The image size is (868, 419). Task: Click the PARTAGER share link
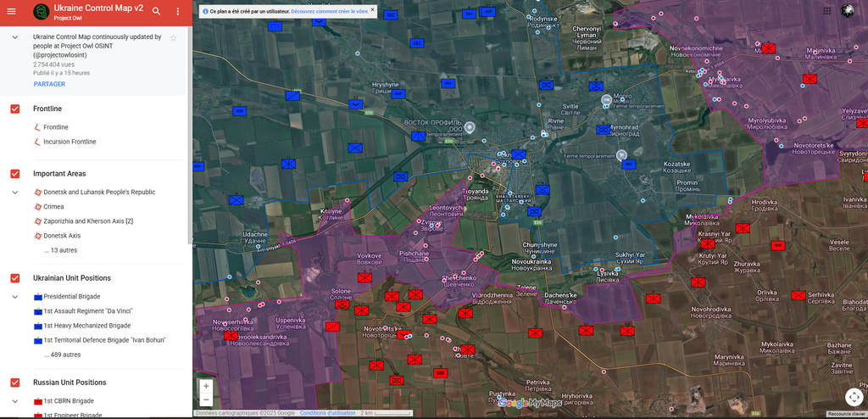click(x=49, y=84)
